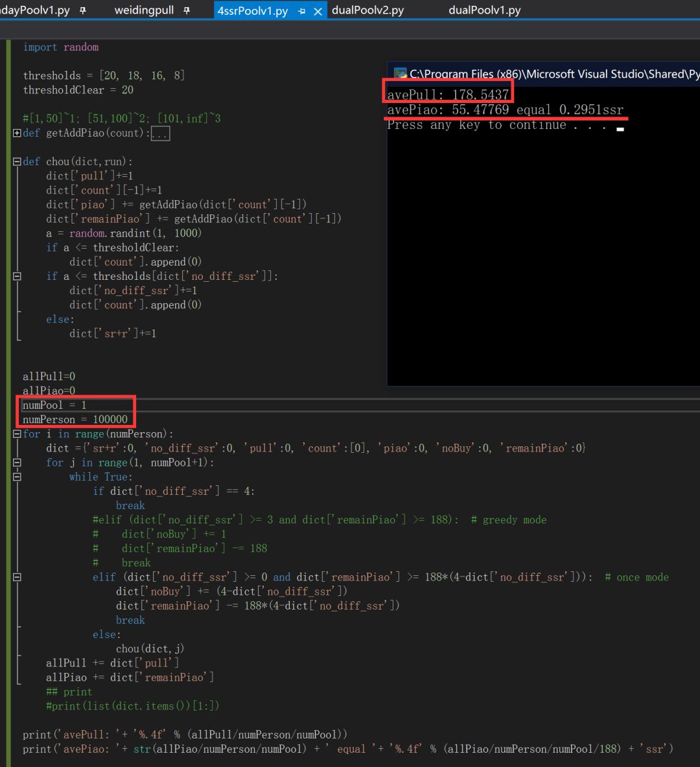
Task: Click the "print('avePiao: '" statement line
Action: (x=348, y=749)
